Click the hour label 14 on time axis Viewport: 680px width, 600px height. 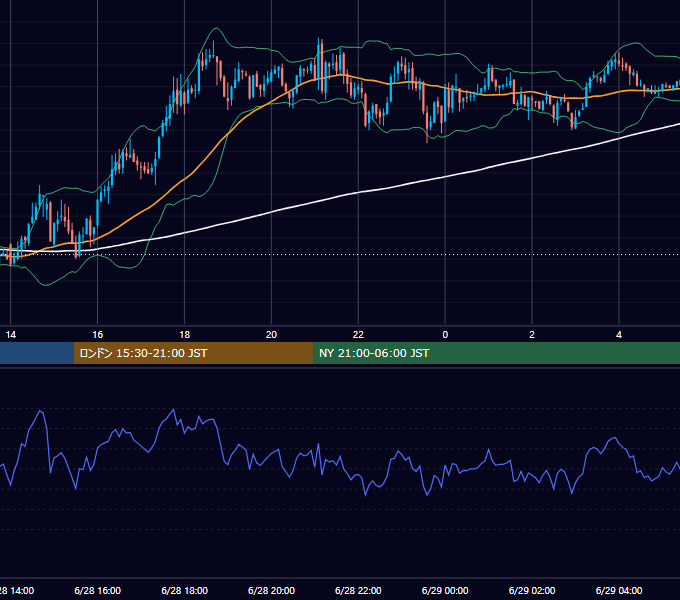[11, 335]
